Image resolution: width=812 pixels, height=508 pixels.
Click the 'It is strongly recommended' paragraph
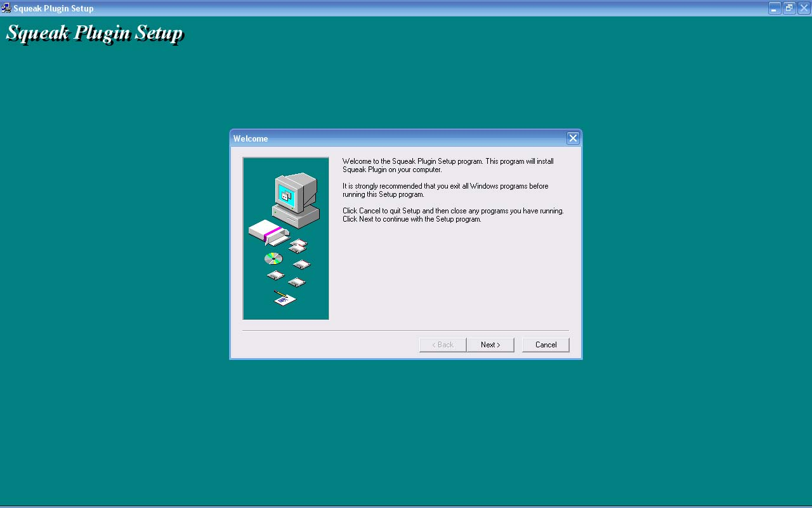point(445,190)
